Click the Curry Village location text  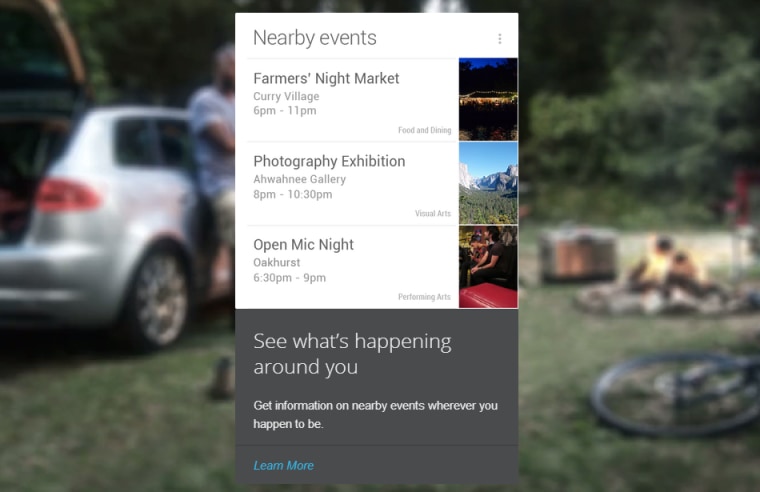(x=286, y=96)
